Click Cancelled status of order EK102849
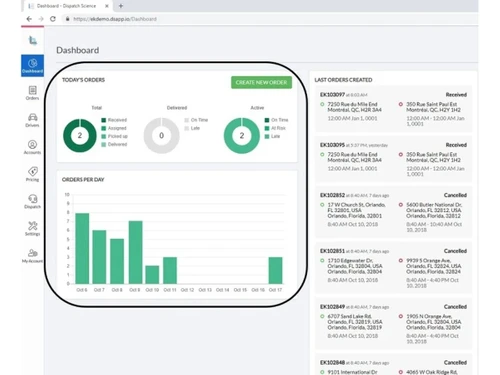The image size is (500, 375). coord(455,307)
